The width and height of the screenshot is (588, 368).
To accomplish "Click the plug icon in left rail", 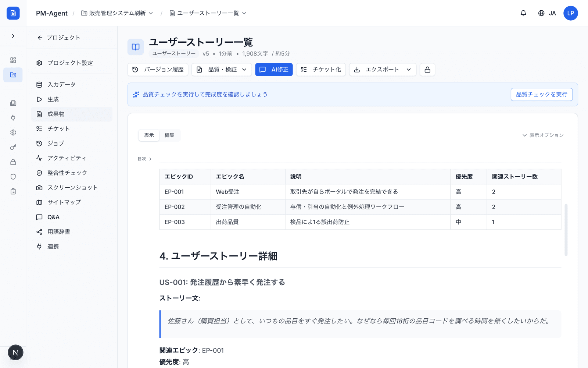I will coord(13,118).
